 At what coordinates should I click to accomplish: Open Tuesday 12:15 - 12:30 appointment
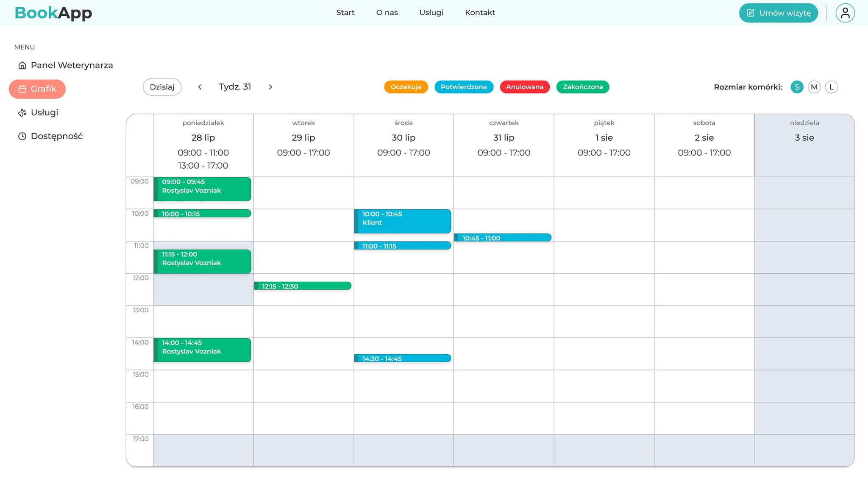(x=303, y=286)
